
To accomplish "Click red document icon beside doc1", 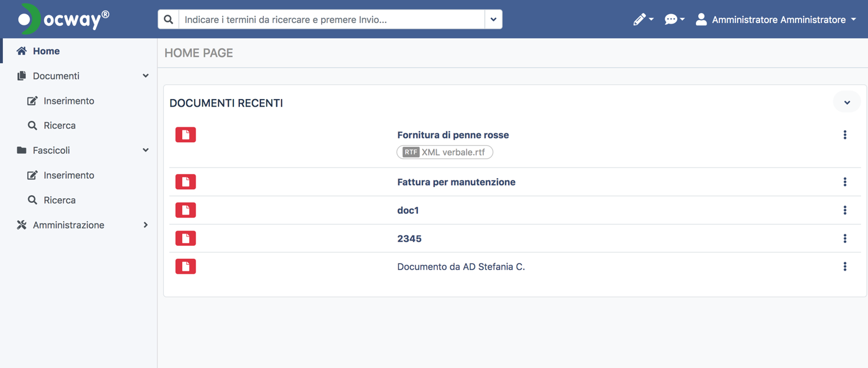I will [x=186, y=211].
